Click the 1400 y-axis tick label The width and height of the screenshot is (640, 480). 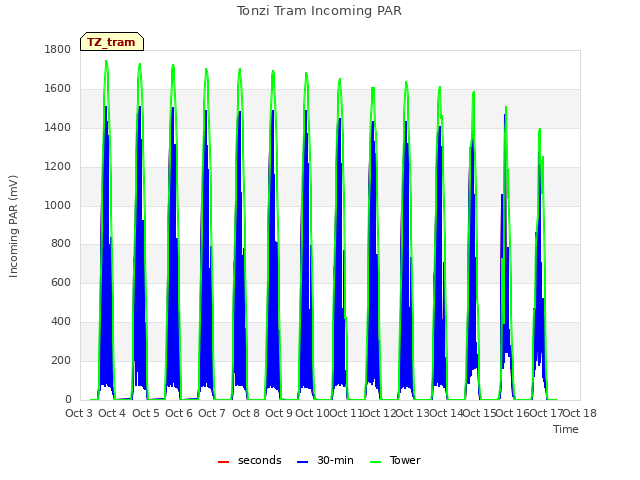click(58, 127)
